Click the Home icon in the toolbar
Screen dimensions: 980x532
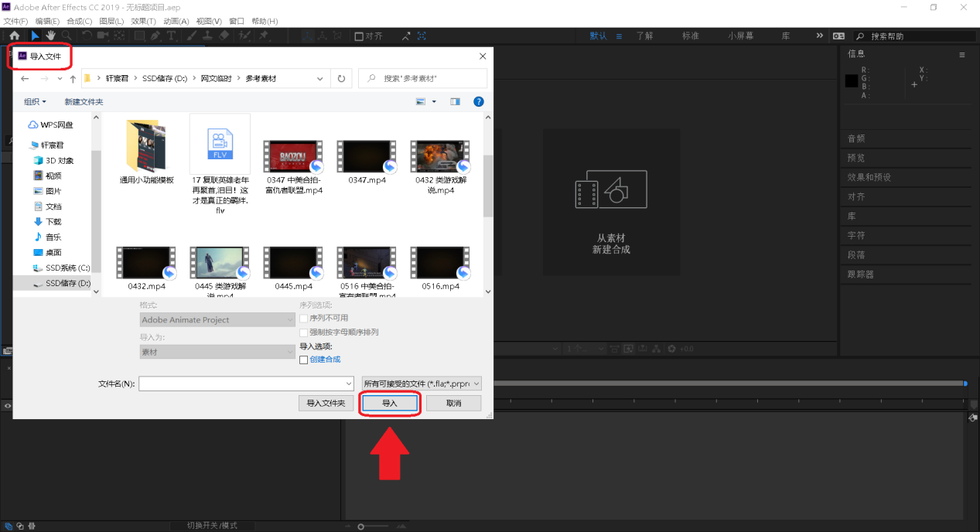pos(14,36)
